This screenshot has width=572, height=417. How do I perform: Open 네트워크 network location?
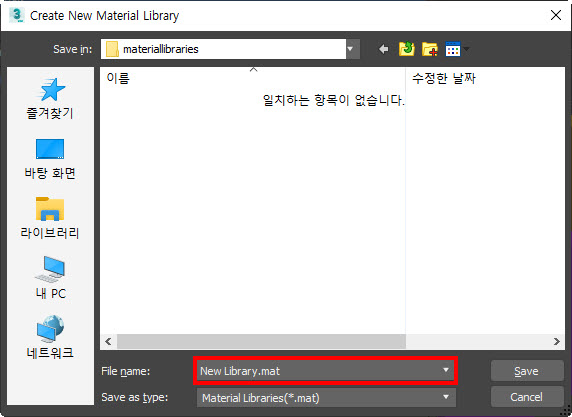(50, 337)
